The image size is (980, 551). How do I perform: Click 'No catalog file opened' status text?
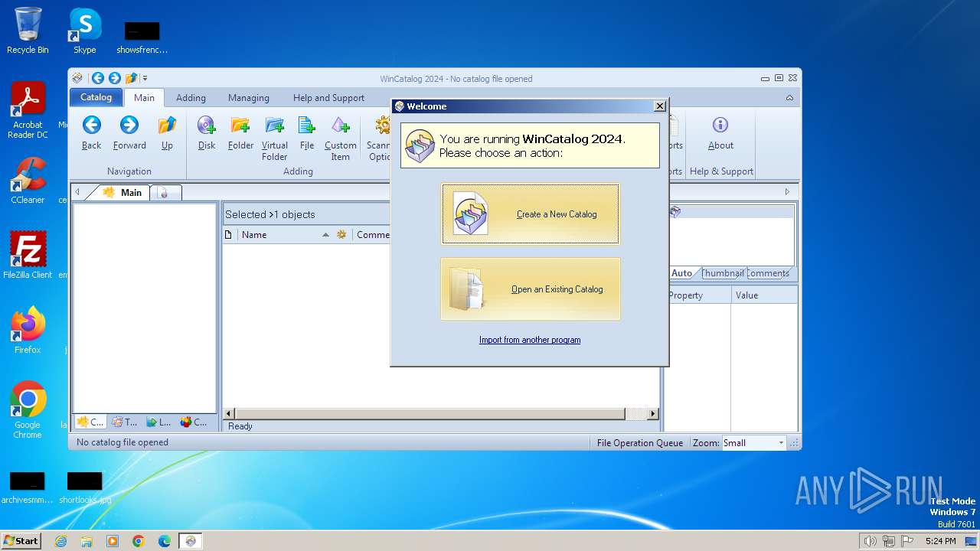click(122, 442)
